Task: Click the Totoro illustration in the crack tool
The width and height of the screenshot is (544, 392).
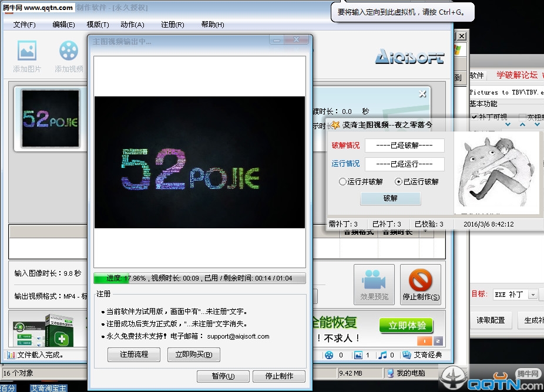Action: (497, 172)
